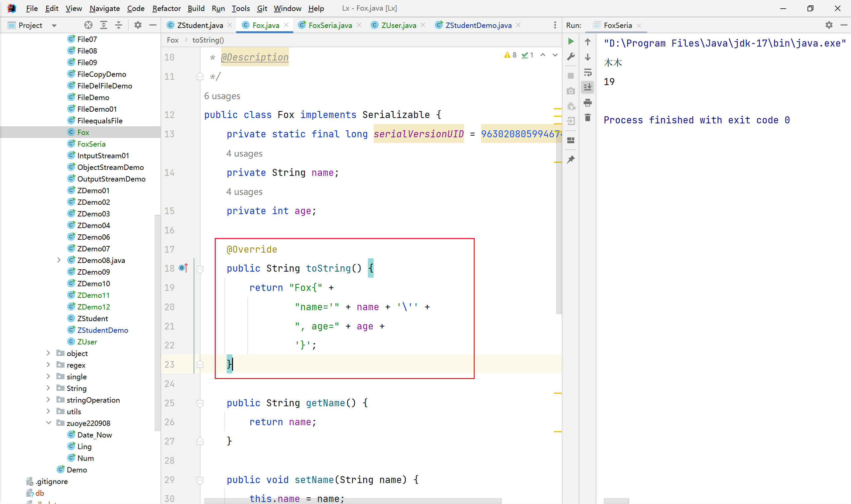Screen dimensions: 851x504
Task: Click the horizontal scrollbar under the editor
Action: (352, 501)
